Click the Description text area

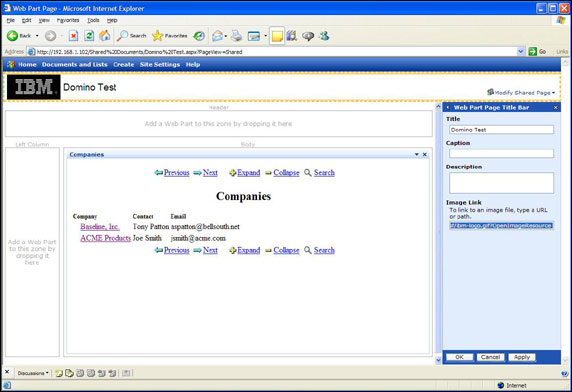[501, 183]
